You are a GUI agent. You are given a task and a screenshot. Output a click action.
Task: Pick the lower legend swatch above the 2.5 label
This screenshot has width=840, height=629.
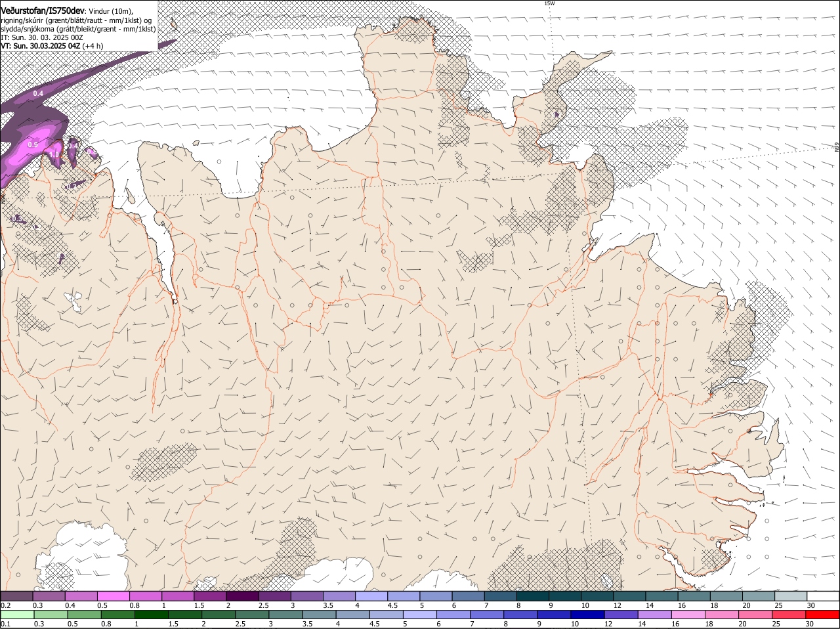[x=252, y=615]
